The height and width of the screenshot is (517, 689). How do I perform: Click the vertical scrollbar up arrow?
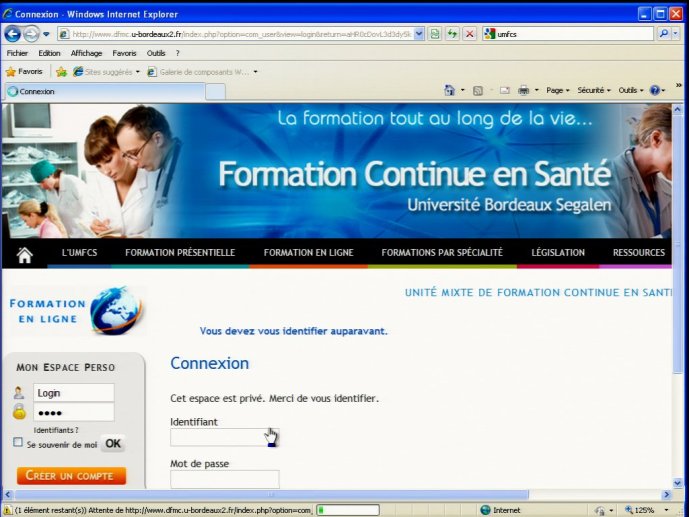coord(677,109)
